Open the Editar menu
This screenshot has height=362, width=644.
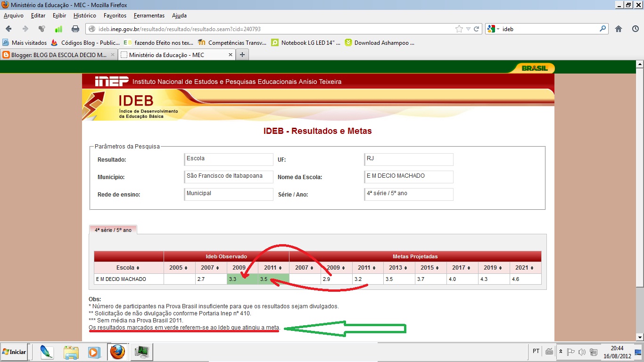pos(38,16)
